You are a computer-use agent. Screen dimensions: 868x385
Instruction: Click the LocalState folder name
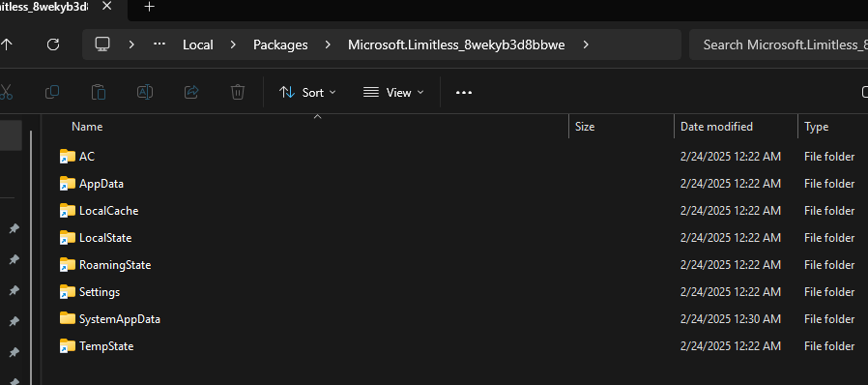(105, 238)
